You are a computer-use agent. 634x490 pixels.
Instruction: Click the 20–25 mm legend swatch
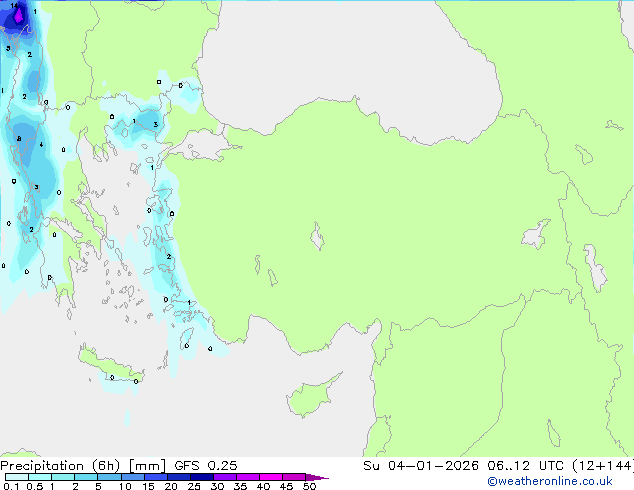[179, 477]
